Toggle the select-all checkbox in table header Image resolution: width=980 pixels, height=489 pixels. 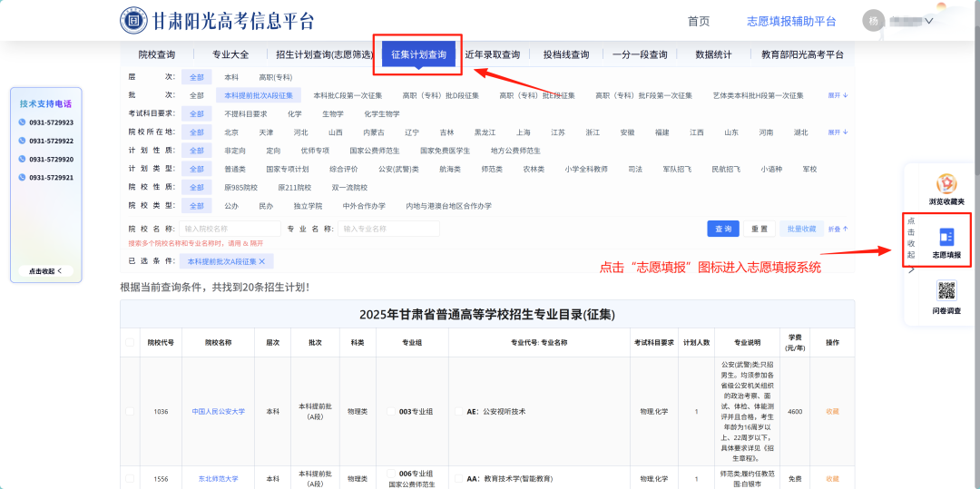tap(130, 342)
